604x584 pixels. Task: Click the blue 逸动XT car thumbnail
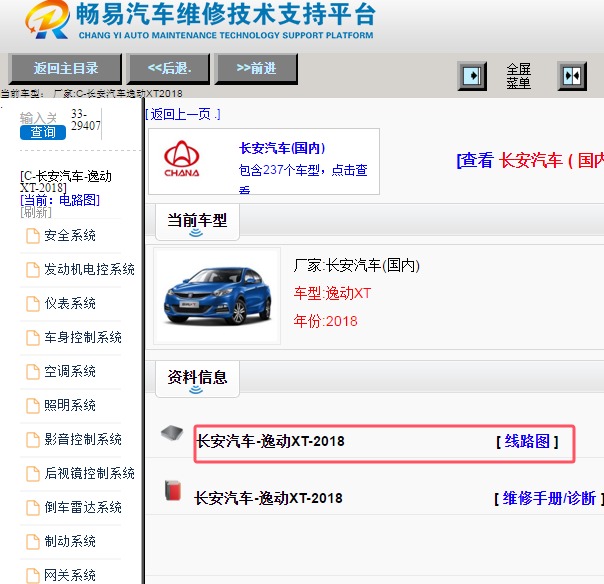coord(217,296)
